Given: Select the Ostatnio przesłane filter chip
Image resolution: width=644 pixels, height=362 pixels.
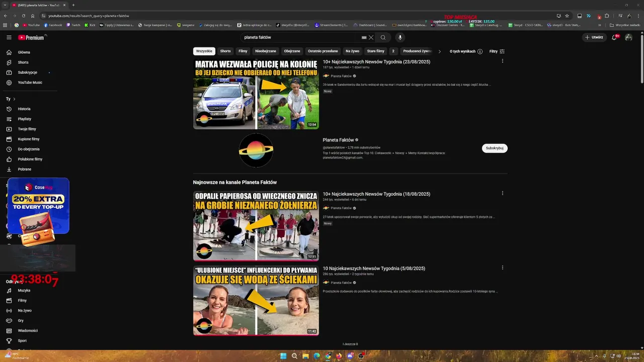Looking at the screenshot, I should (x=323, y=51).
